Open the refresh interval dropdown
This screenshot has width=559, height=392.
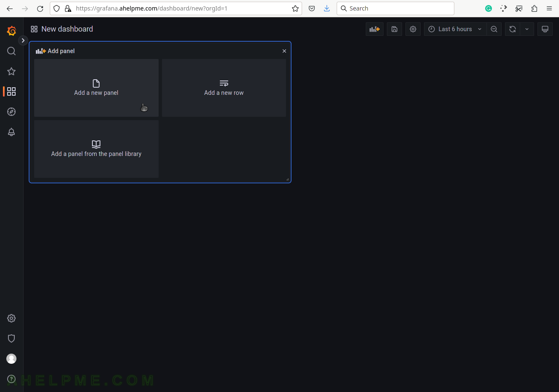click(527, 29)
